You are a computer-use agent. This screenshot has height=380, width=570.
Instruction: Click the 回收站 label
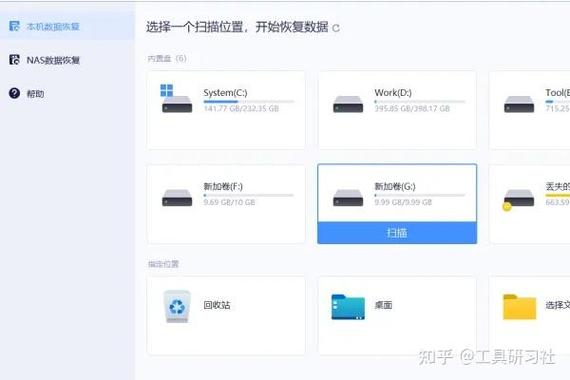pyautogui.click(x=217, y=305)
